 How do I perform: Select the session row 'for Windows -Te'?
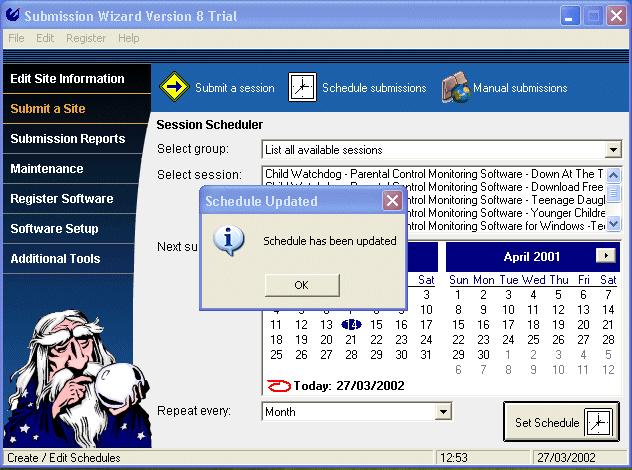505,226
